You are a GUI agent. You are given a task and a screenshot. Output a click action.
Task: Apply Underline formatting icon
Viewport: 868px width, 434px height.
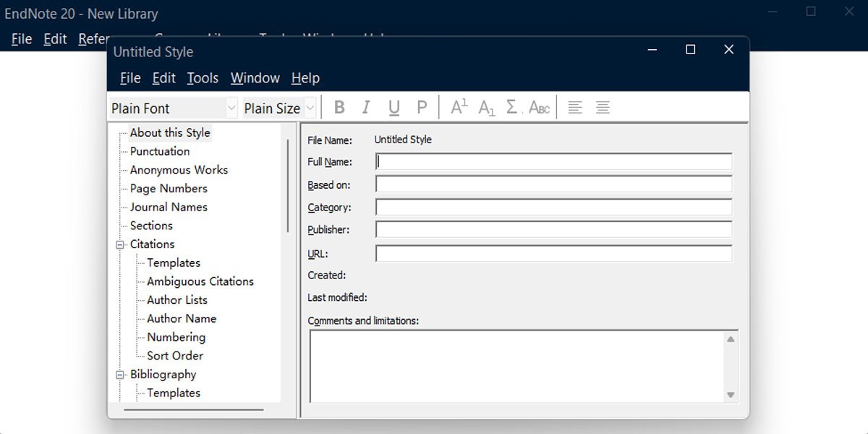(393, 108)
